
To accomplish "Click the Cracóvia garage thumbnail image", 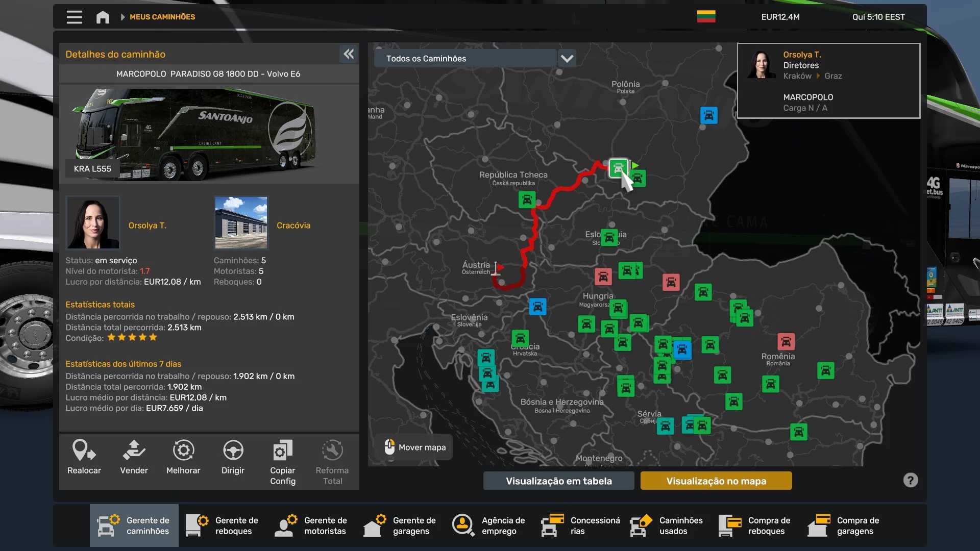I will (241, 222).
